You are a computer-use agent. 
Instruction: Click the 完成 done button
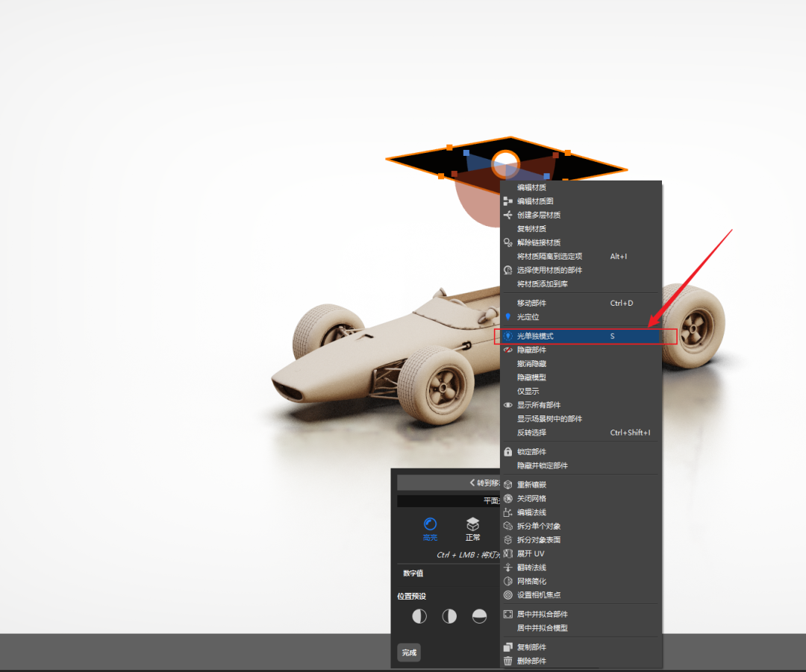tap(409, 653)
